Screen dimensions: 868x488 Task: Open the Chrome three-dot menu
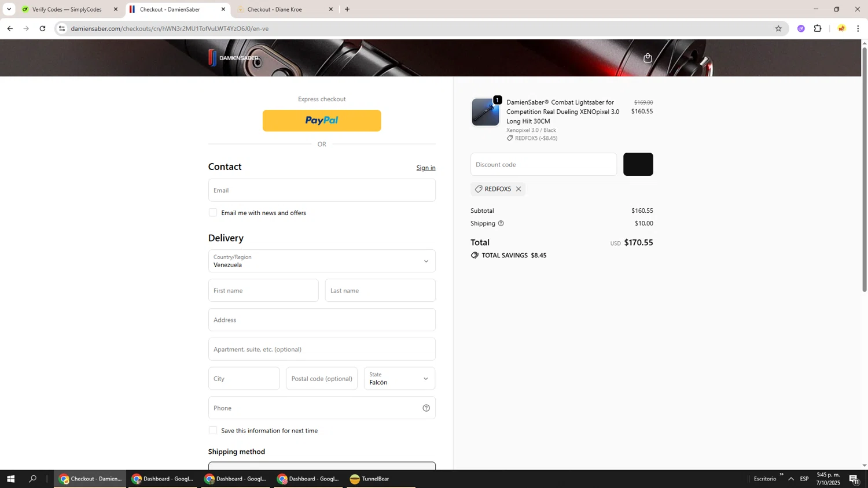point(858,28)
